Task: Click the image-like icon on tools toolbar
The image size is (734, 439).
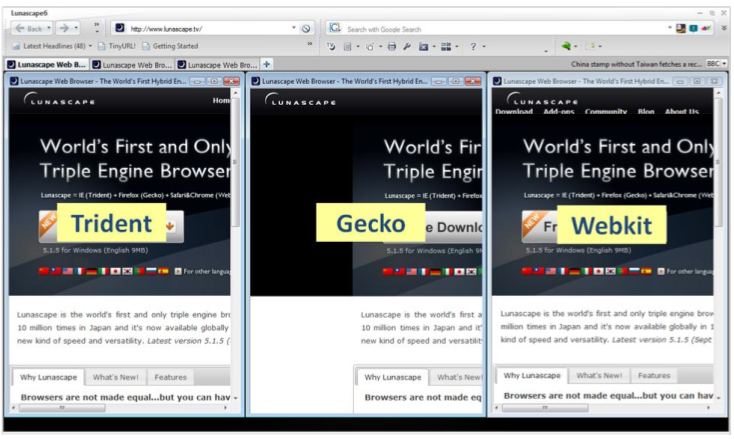Action: click(424, 46)
